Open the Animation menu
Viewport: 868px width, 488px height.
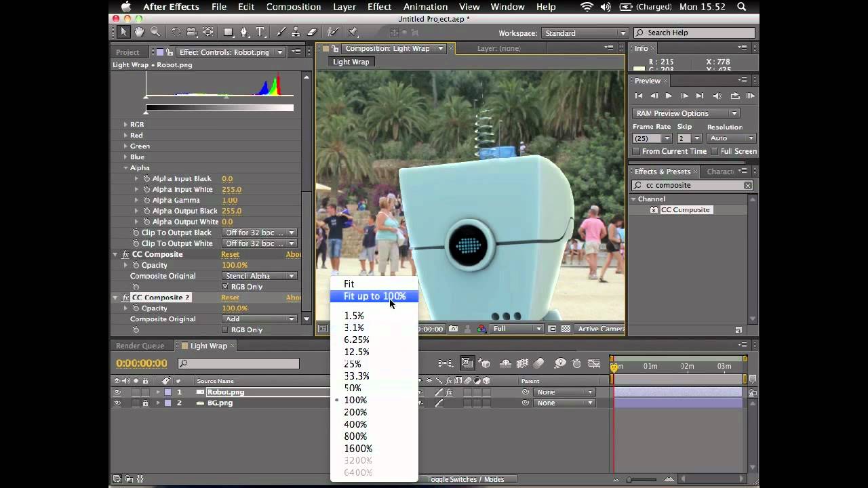425,7
